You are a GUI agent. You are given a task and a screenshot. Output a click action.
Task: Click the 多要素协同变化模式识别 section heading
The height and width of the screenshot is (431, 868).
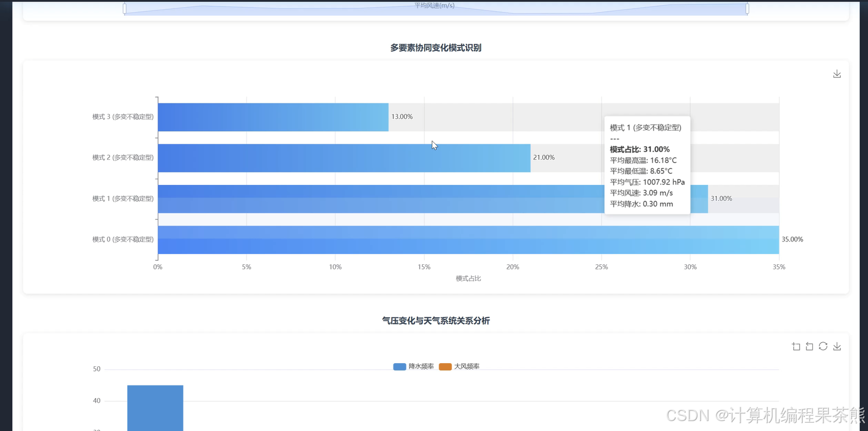click(x=436, y=48)
